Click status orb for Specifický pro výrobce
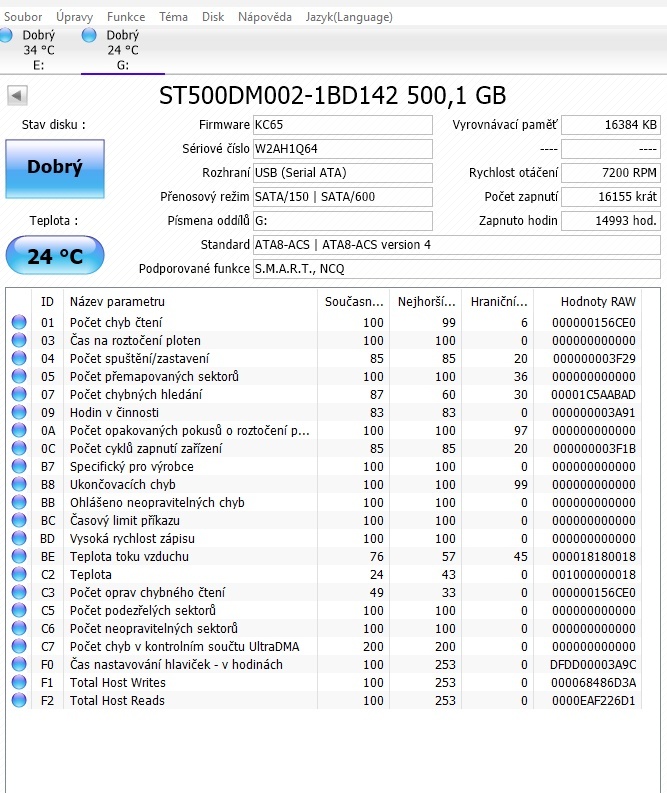 click(19, 466)
